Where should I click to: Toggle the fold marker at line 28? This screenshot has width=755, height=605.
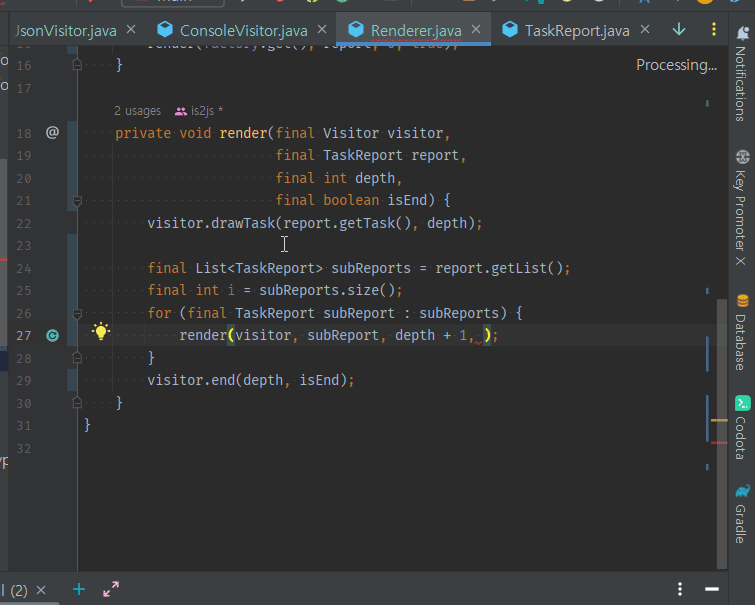tap(77, 358)
